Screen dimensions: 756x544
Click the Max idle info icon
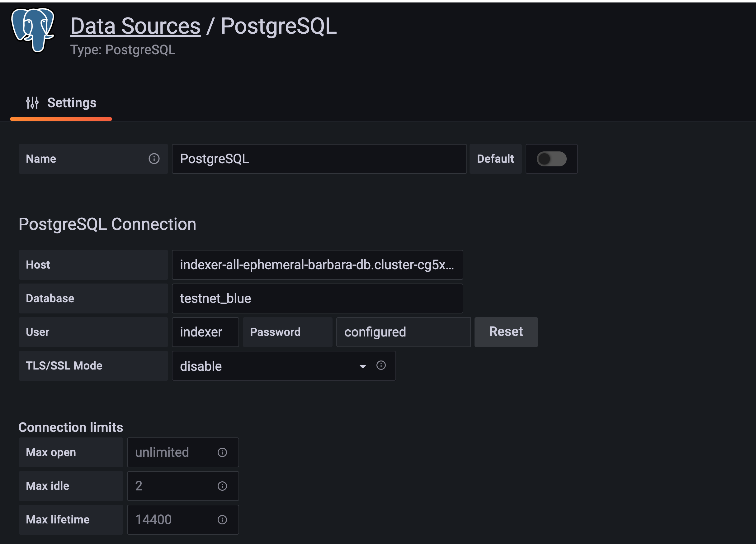coord(222,486)
